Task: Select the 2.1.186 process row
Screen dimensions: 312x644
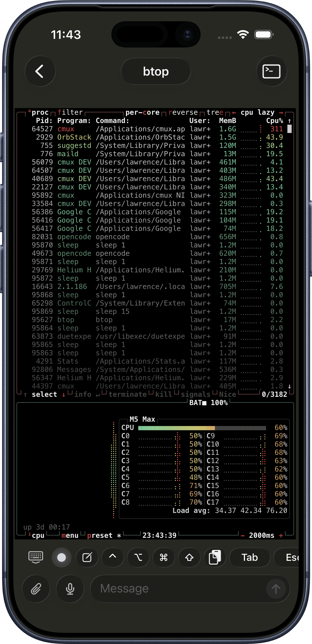Action: pos(157,287)
